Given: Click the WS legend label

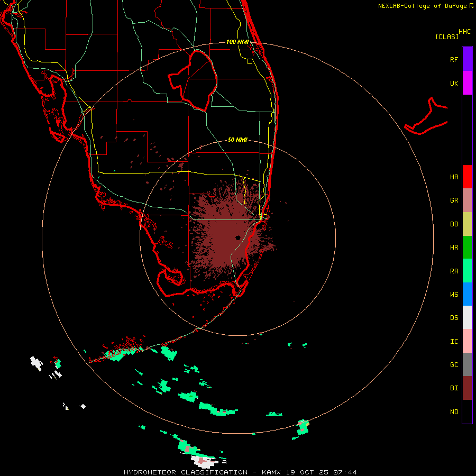Looking at the screenshot, I should click(454, 294).
